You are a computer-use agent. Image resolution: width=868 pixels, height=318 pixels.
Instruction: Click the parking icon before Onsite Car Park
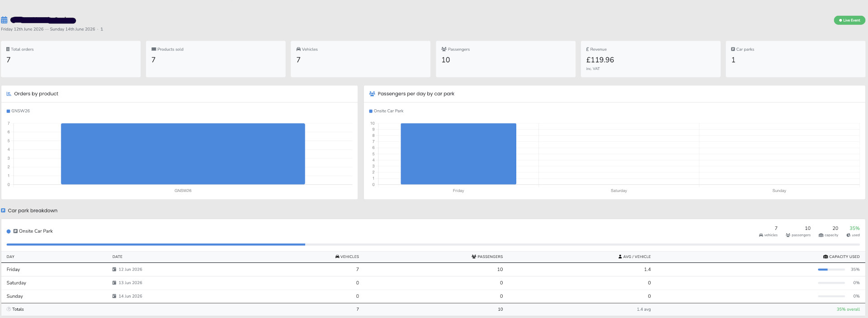pos(15,231)
